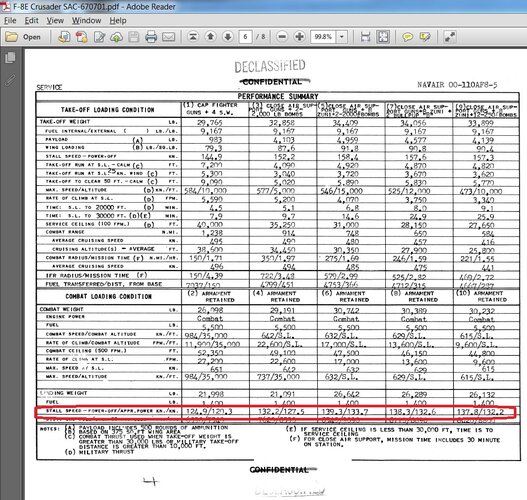Open the zoom level dropdown arrow
This screenshot has width=527, height=500.
[x=342, y=37]
